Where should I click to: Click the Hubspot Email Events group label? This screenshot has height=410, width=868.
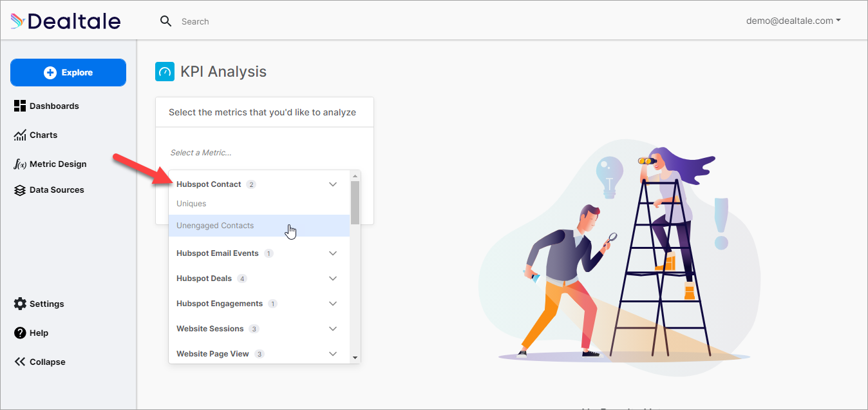click(x=218, y=253)
